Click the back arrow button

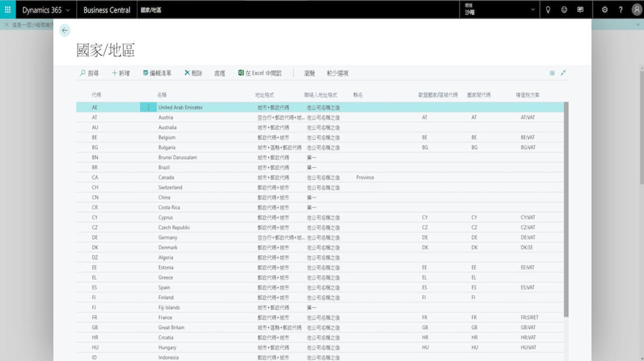65,31
